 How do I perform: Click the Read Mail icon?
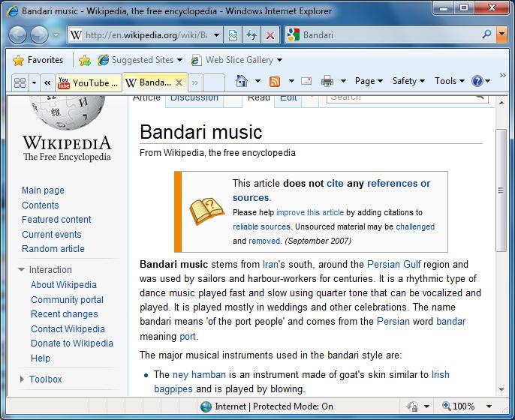(x=306, y=81)
